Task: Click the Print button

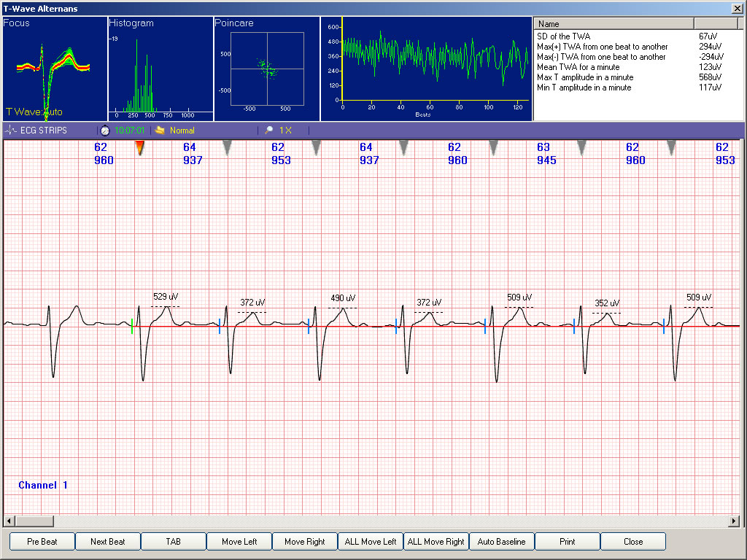Action: (x=567, y=542)
